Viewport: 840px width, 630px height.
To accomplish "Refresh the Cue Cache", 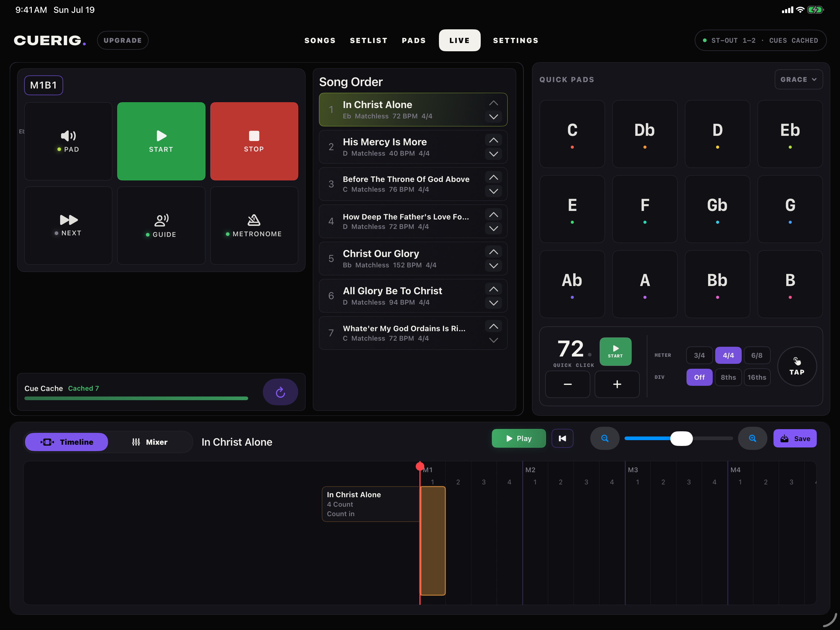I will tap(280, 392).
